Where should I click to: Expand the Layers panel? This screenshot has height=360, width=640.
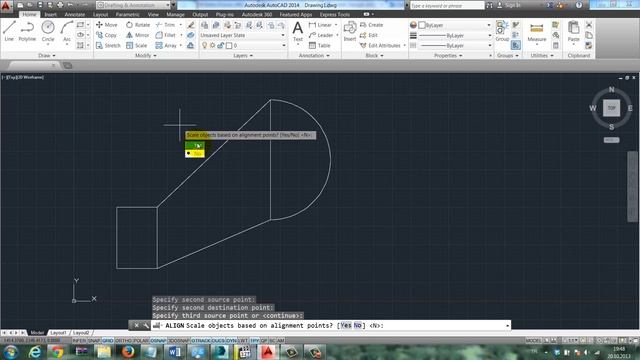point(243,56)
